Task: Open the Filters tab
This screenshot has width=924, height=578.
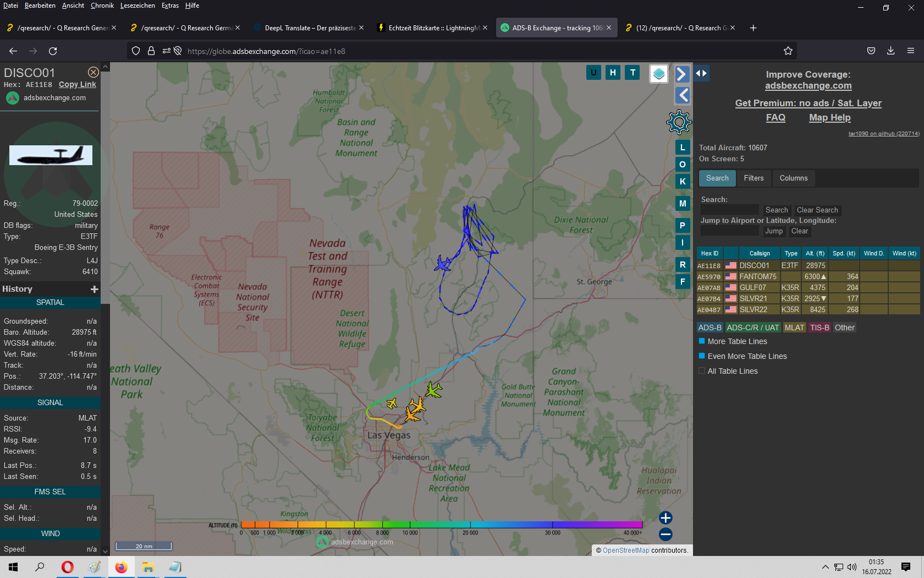Action: tap(754, 178)
